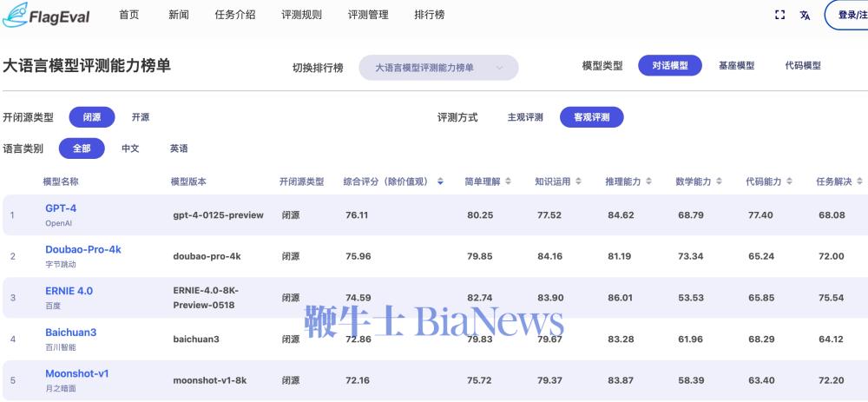Open the Doubao-Pro-4k model link

(83, 250)
